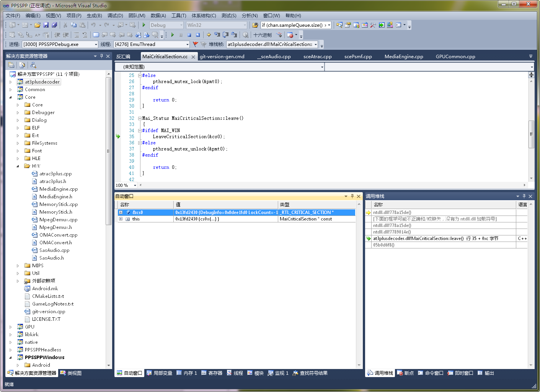The height and width of the screenshot is (392, 540).
Task: Open the 调试(D) Debug menu
Action: click(115, 16)
